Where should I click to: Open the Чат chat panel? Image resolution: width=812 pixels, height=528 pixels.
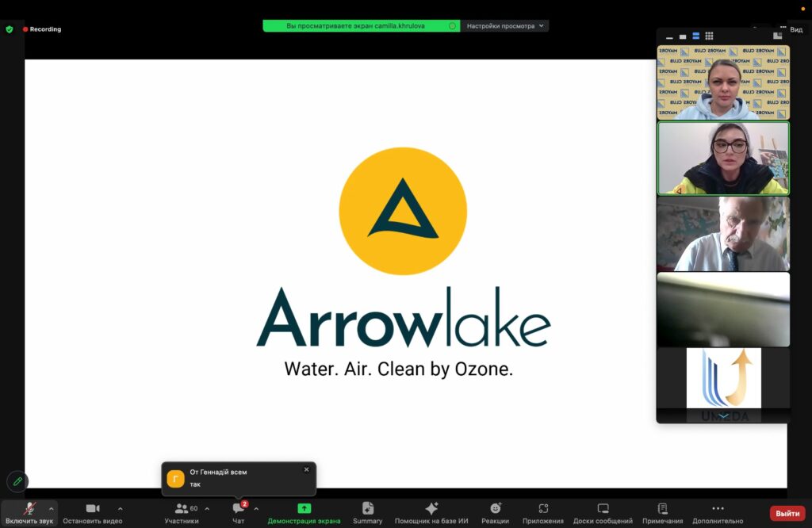[x=238, y=513]
